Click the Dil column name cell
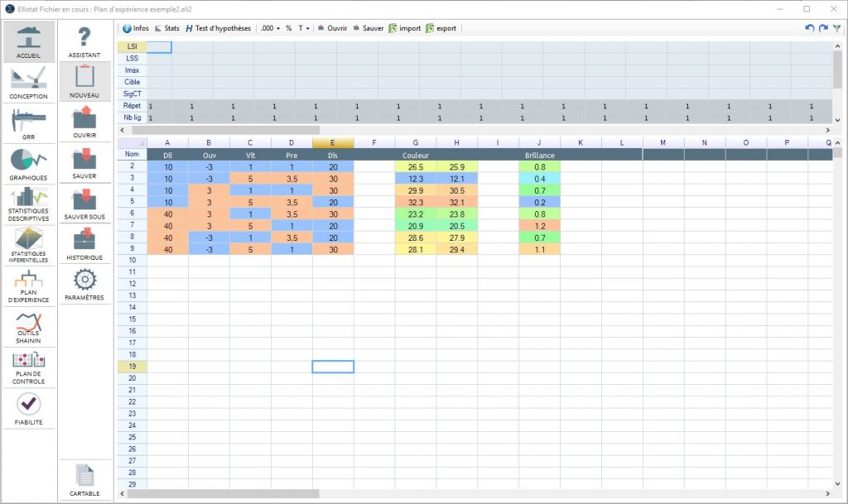The height and width of the screenshot is (504, 848). click(x=167, y=155)
